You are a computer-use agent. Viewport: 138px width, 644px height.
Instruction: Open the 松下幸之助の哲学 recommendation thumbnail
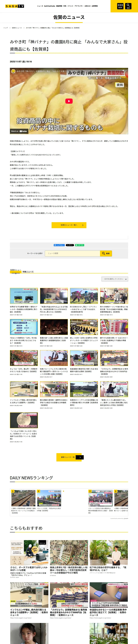pyautogui.click(x=109, y=553)
